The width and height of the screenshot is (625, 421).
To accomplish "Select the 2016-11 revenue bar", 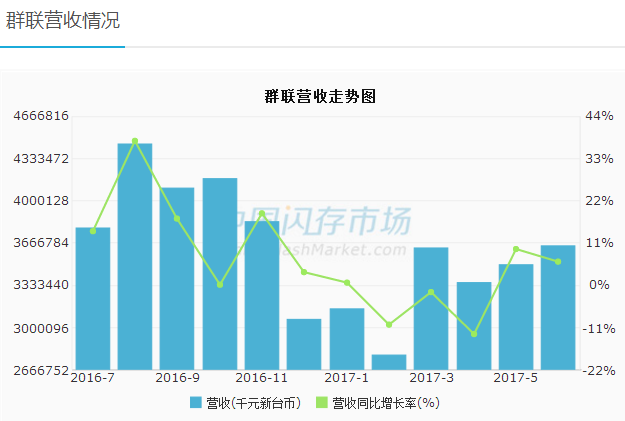I will point(262,295).
